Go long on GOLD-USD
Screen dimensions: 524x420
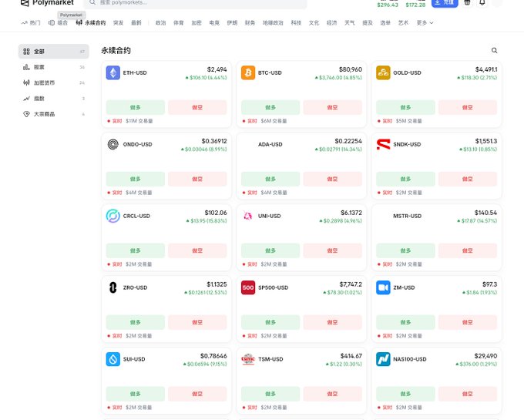click(405, 107)
